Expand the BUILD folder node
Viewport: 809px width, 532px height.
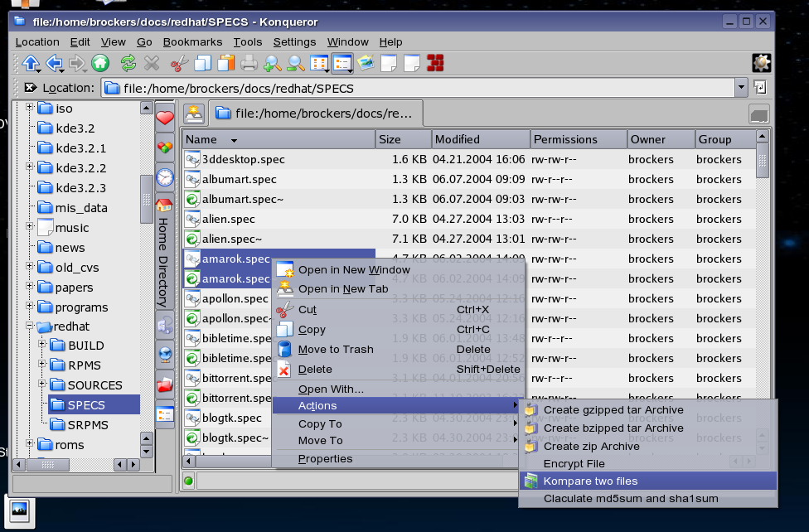(42, 344)
